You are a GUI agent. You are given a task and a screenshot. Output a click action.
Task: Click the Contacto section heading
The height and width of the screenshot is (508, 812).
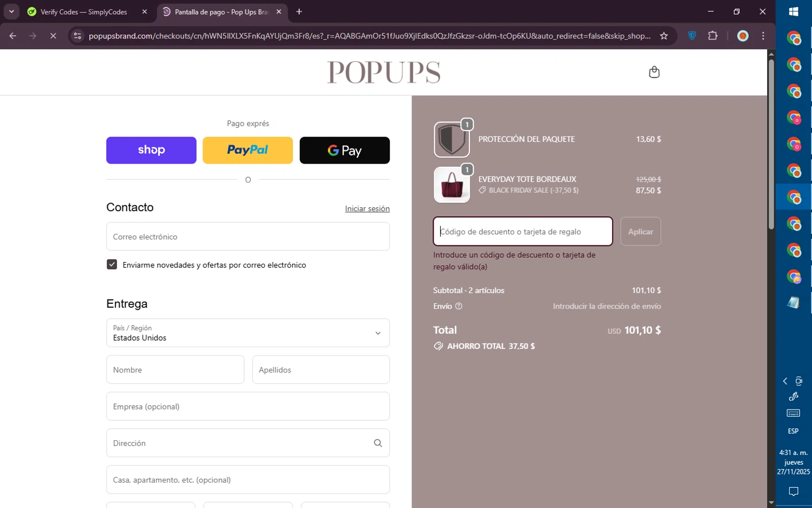[x=130, y=207]
